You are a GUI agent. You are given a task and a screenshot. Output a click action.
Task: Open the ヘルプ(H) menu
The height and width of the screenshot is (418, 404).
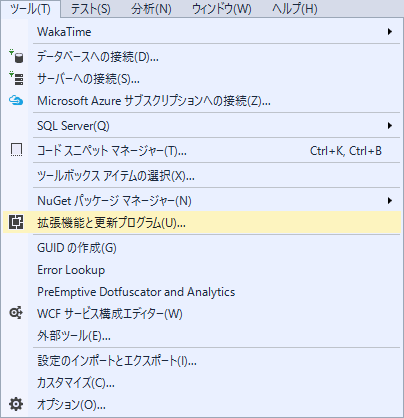(295, 9)
